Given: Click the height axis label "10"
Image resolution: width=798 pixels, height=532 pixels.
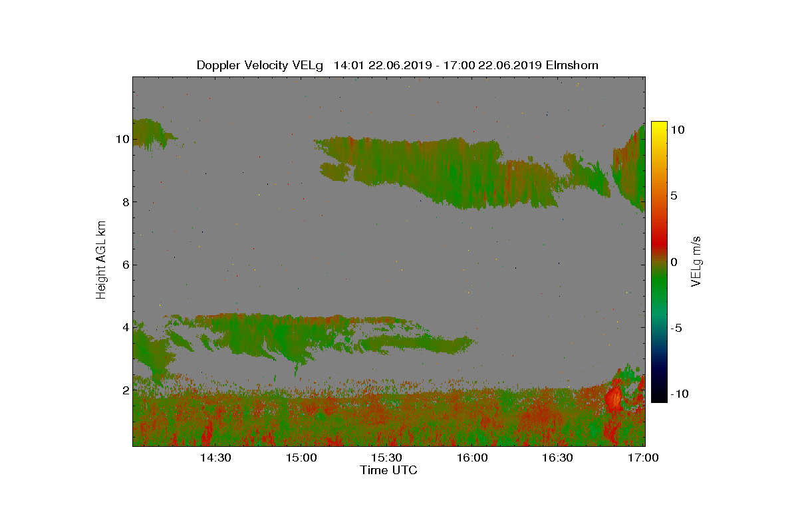Looking at the screenshot, I should click(121, 140).
